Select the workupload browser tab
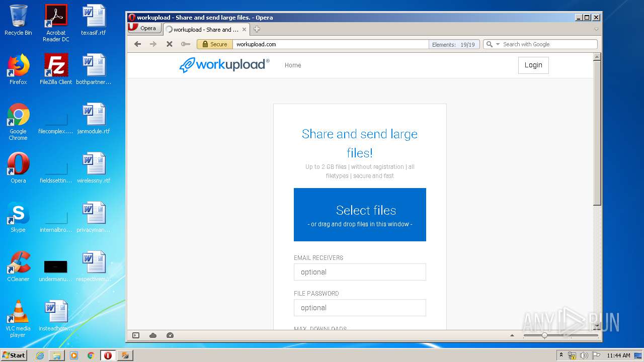The image size is (644, 362). click(206, 29)
